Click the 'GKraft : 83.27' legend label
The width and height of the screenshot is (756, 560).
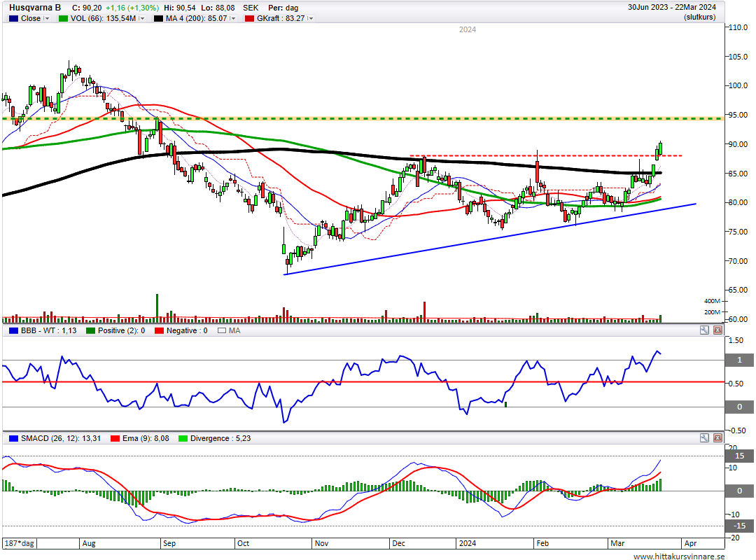tap(281, 18)
